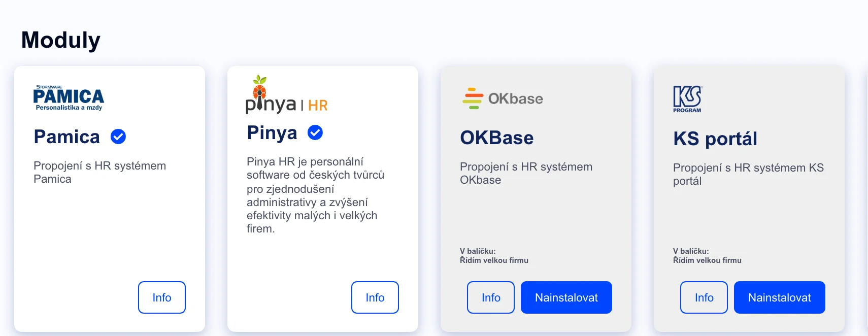Click the Pinya HR logo

click(287, 94)
